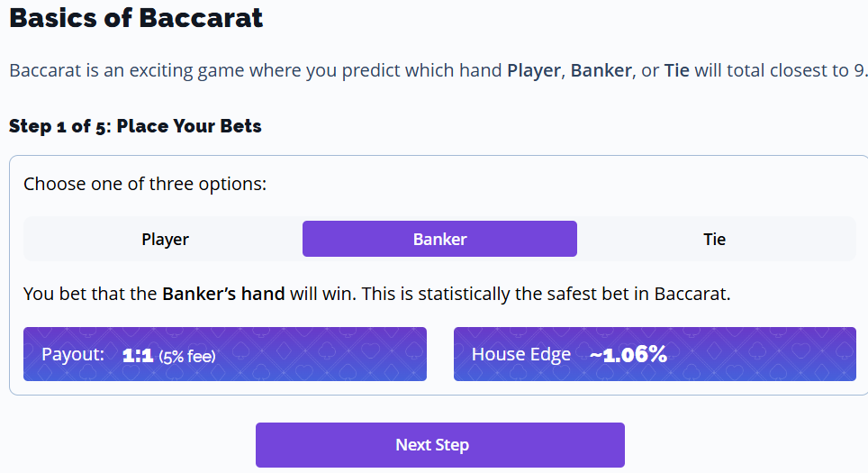Click bold "Tie" word in intro sentence
Screen dimensions: 868x473
click(x=677, y=70)
